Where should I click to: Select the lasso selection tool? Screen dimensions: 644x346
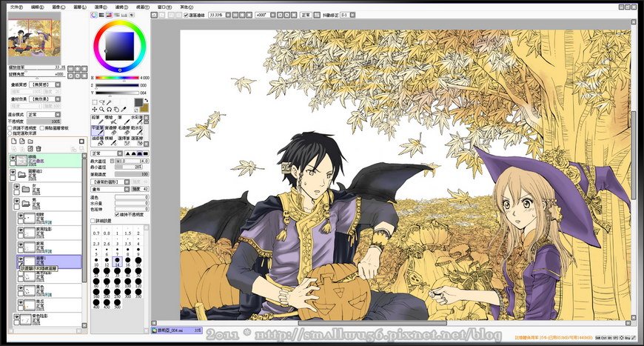102,102
